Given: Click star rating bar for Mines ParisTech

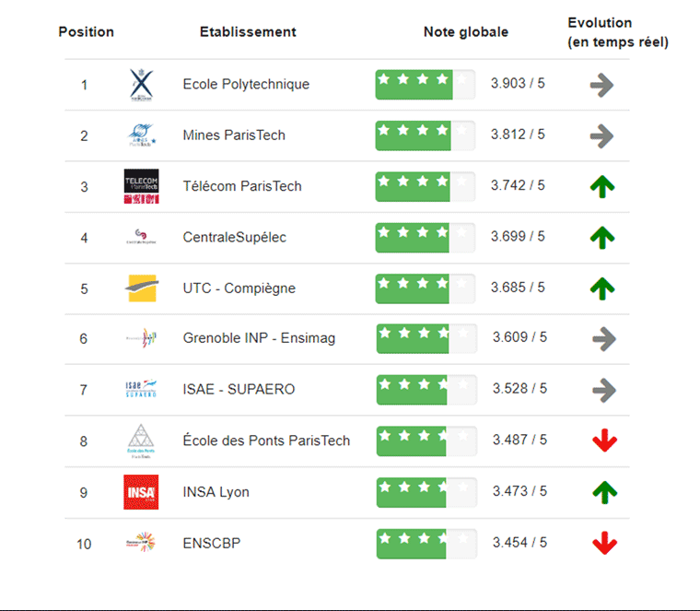Looking at the screenshot, I should point(425,135).
